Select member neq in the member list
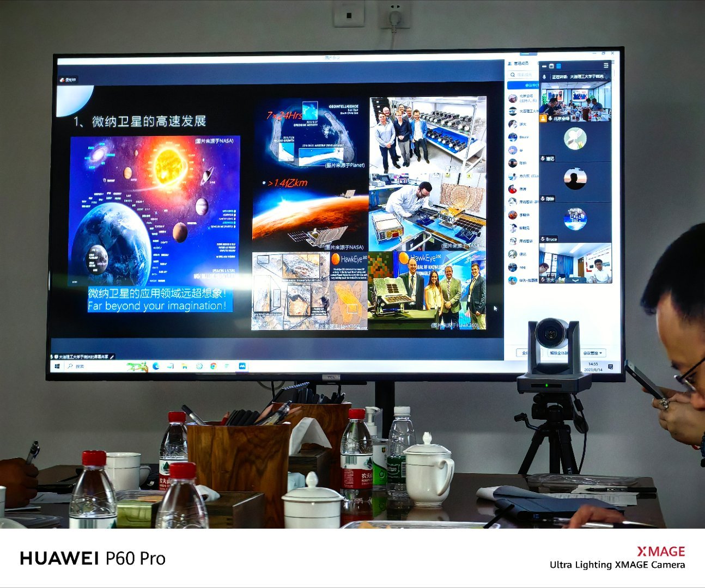 [x=523, y=267]
